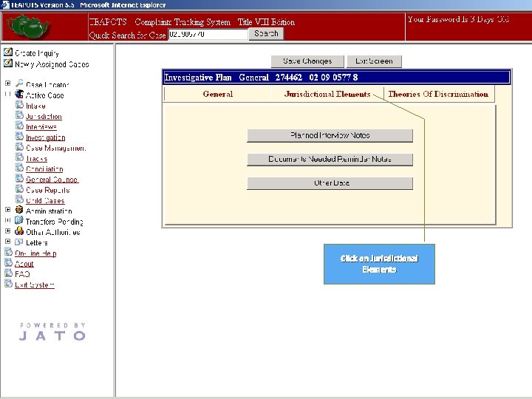The image size is (532, 399).
Task: Click the FAQ icon
Action: coord(8,273)
